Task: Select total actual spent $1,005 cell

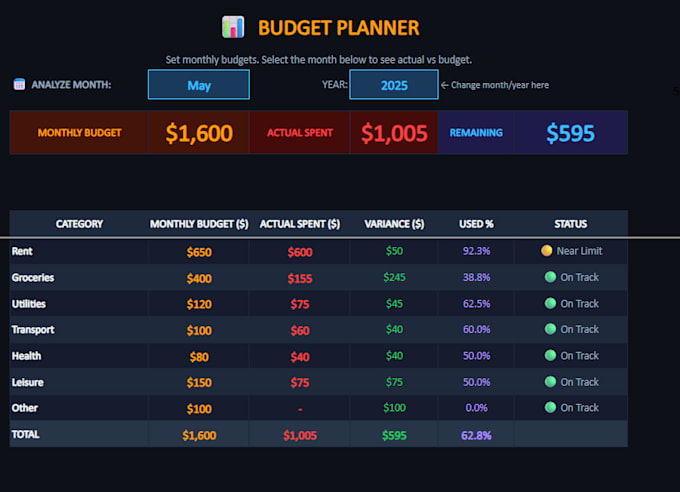Action: tap(300, 435)
